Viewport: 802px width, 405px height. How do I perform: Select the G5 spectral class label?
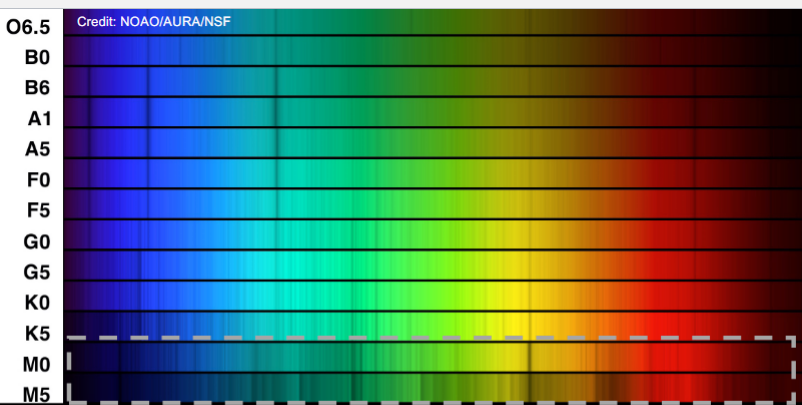click(37, 272)
